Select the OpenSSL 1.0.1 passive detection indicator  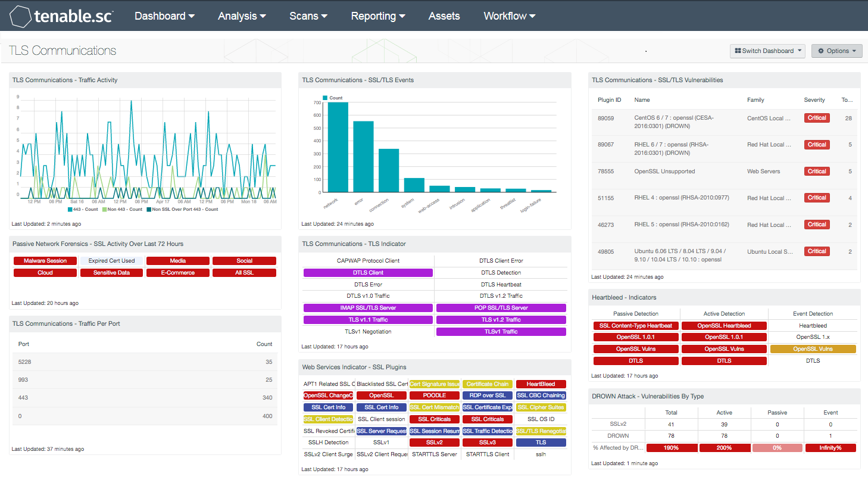636,337
